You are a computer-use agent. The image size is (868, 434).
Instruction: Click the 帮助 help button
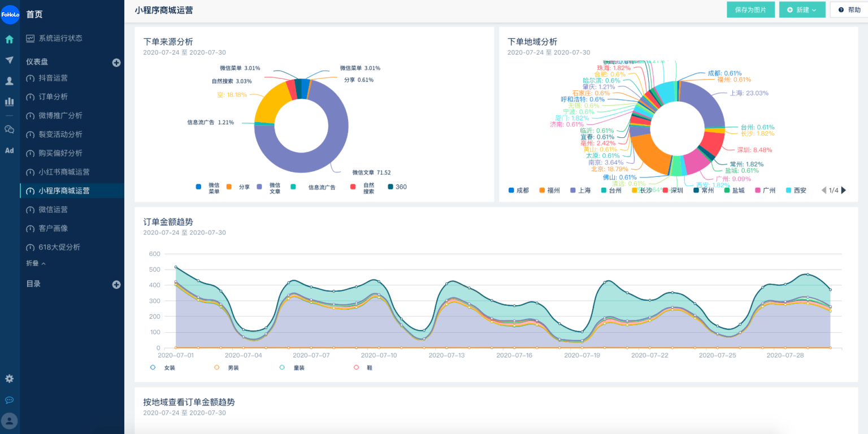click(849, 10)
